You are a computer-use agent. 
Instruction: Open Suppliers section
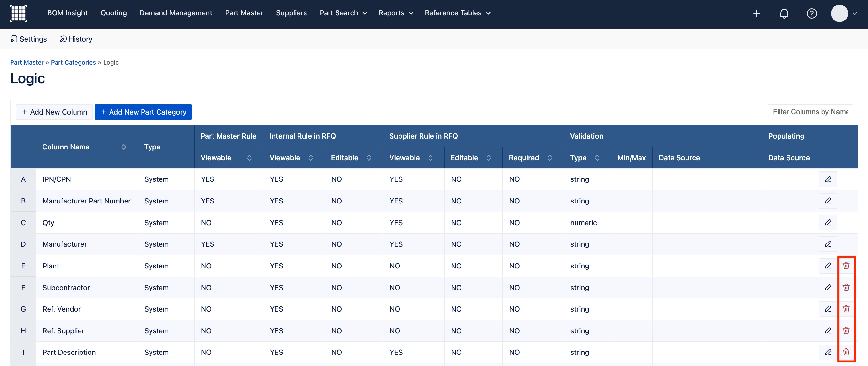[291, 13]
